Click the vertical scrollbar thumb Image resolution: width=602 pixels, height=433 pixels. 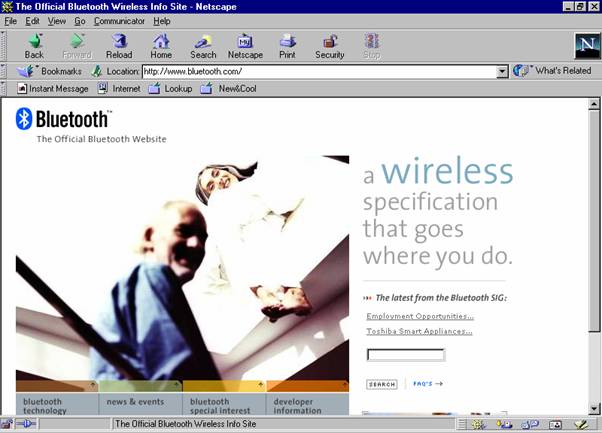pyautogui.click(x=594, y=220)
